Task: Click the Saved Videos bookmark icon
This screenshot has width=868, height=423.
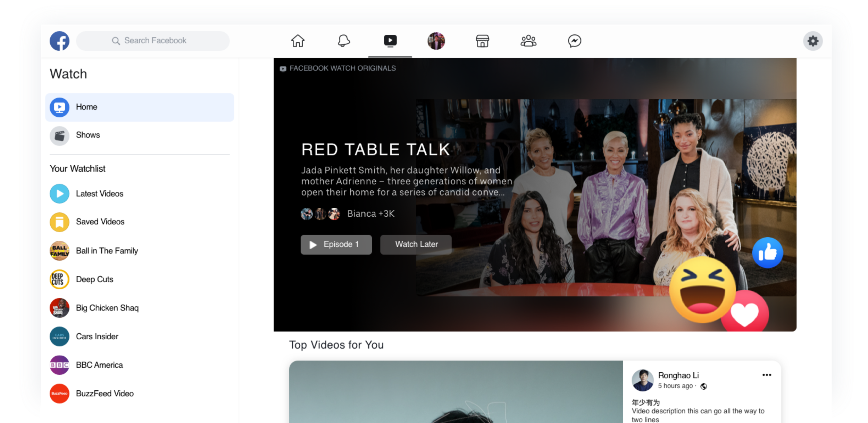Action: pos(59,222)
